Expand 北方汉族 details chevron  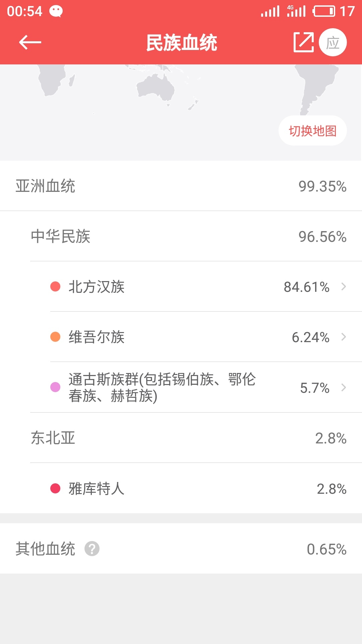point(344,287)
